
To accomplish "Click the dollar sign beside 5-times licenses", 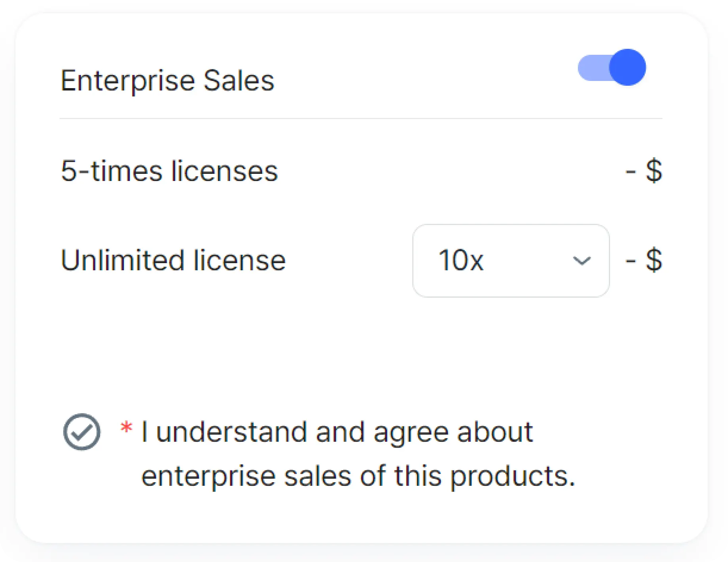I will point(654,171).
